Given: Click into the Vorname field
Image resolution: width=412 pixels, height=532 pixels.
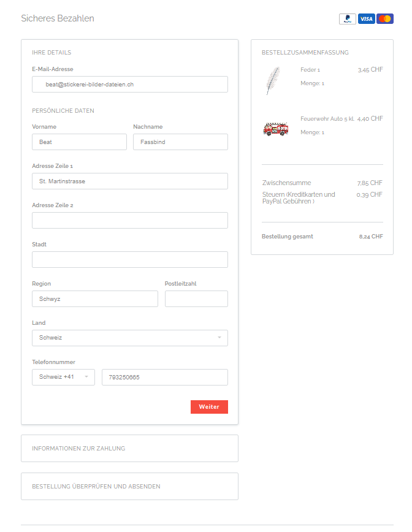Looking at the screenshot, I should click(79, 142).
